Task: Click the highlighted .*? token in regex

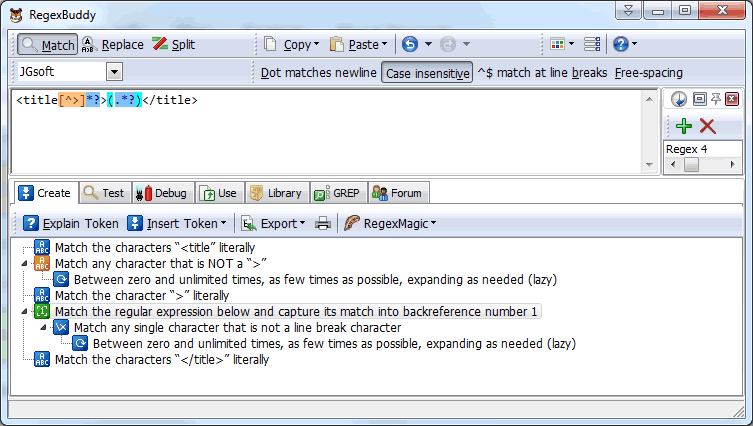Action: [124, 100]
